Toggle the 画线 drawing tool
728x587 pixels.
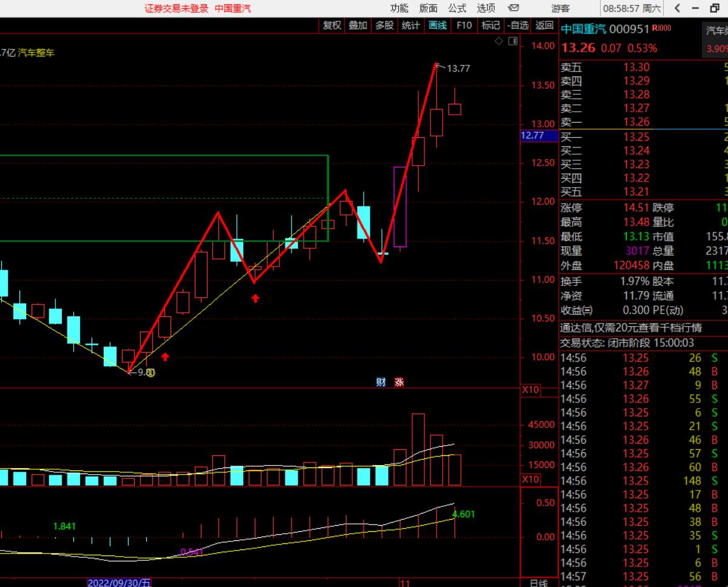tap(437, 25)
